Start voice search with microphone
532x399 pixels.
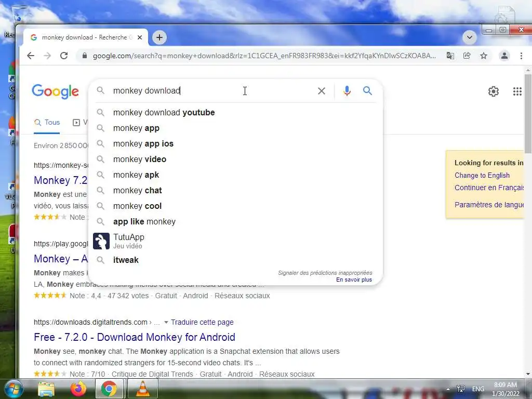(347, 91)
